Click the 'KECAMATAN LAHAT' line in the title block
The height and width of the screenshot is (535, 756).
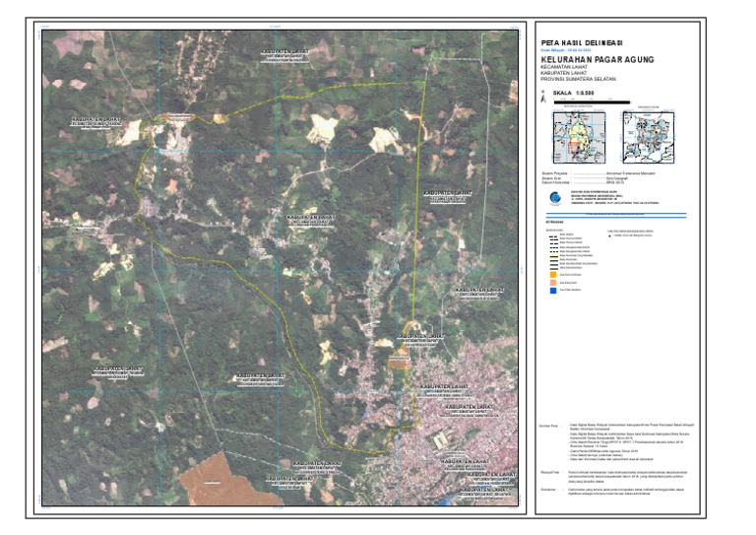pos(564,67)
